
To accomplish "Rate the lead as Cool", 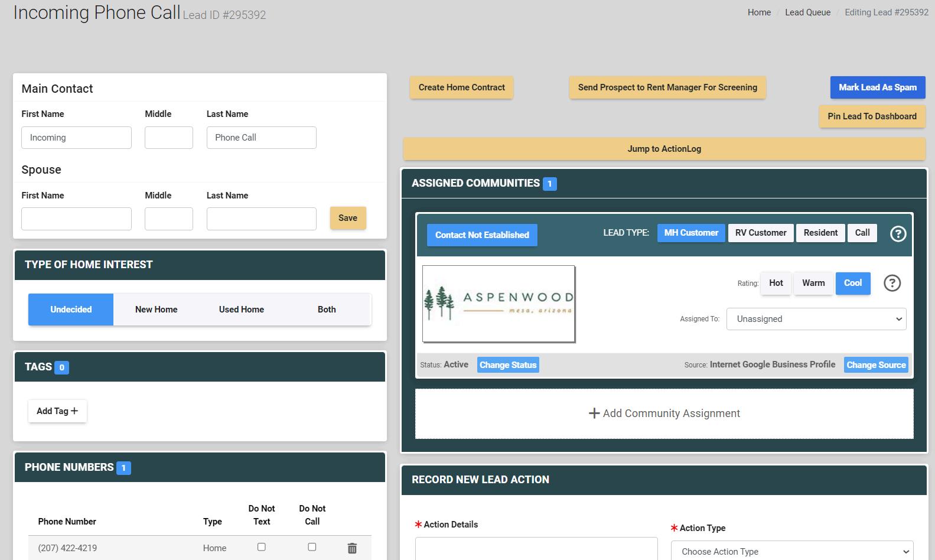I will point(853,283).
